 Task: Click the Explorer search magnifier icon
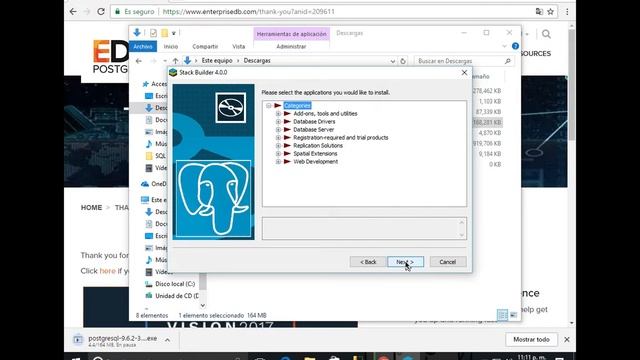(507, 61)
